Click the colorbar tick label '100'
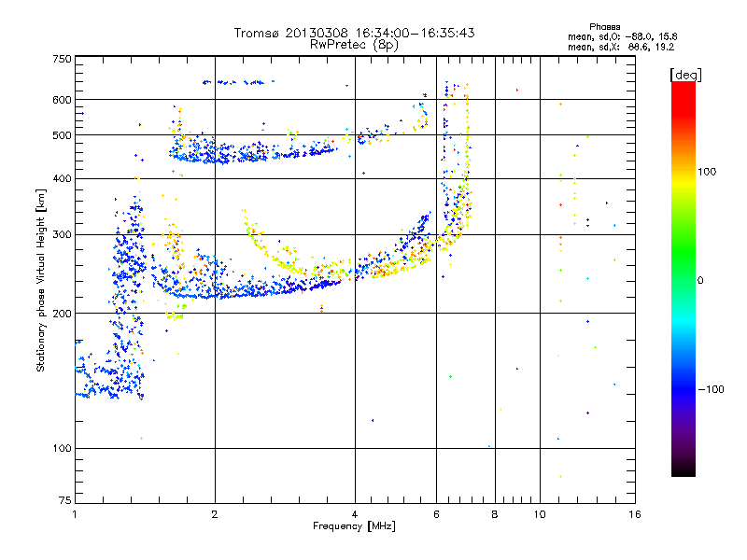The image size is (747, 560). 707,172
